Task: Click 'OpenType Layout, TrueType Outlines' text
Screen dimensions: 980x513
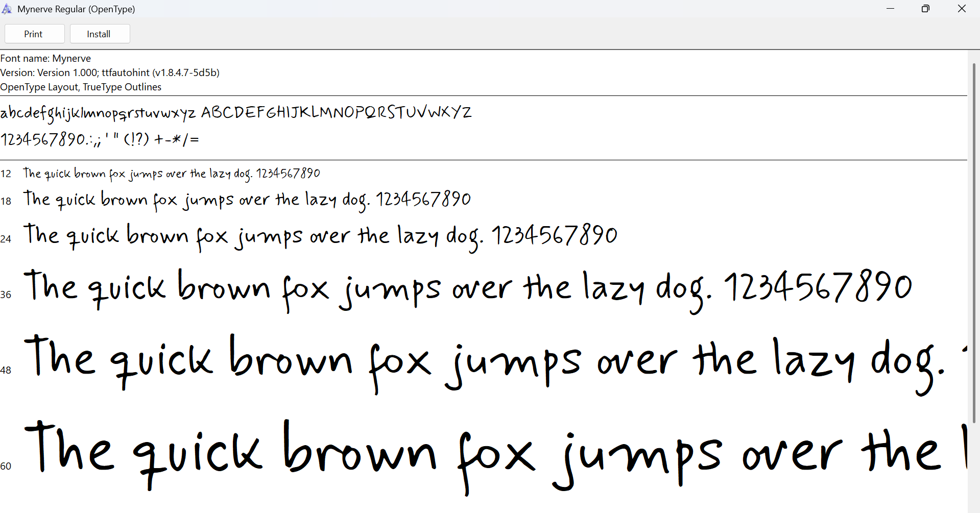Action: (x=81, y=87)
